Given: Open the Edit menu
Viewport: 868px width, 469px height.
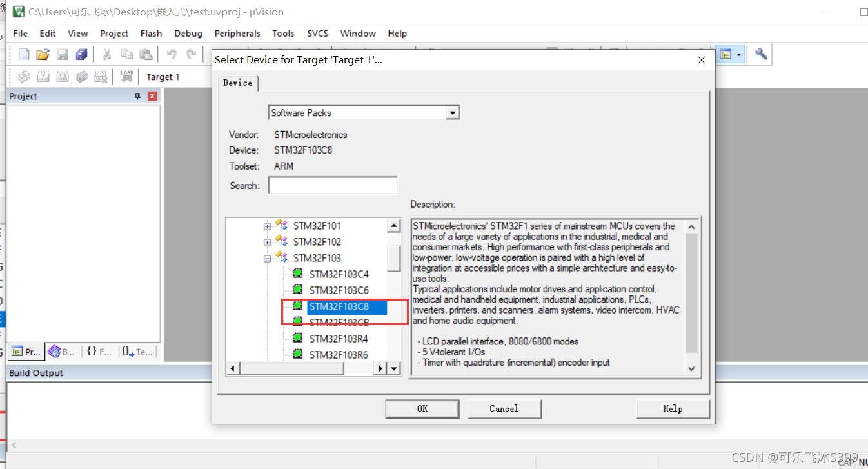Looking at the screenshot, I should click(x=48, y=34).
